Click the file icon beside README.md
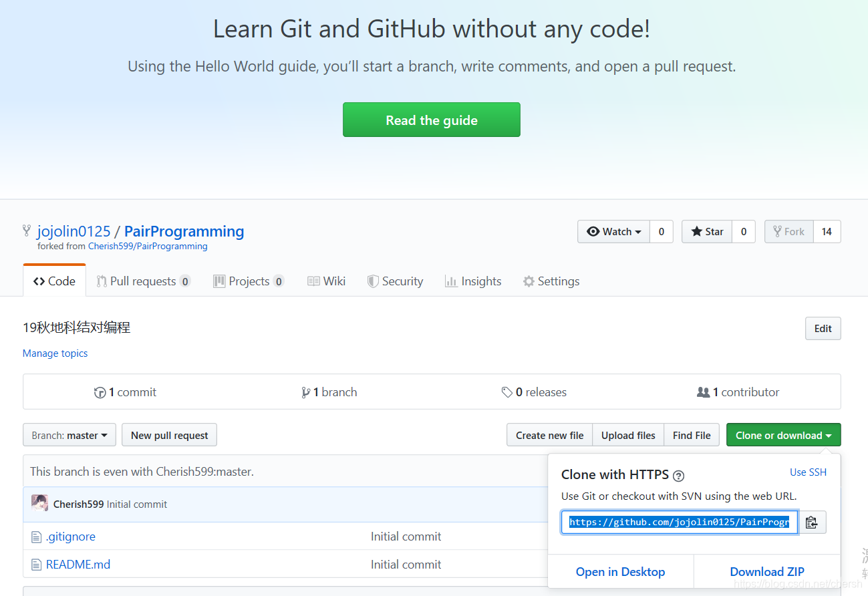Screen dimensions: 868x596 [37, 565]
